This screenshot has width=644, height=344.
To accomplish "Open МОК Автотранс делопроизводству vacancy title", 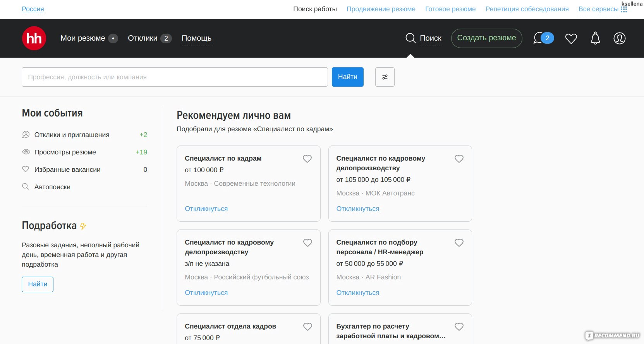I will point(381,163).
